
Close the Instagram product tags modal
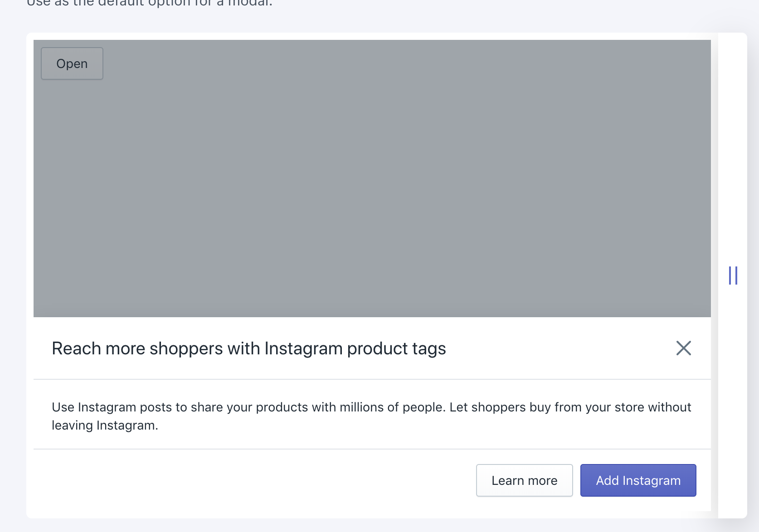pos(683,348)
